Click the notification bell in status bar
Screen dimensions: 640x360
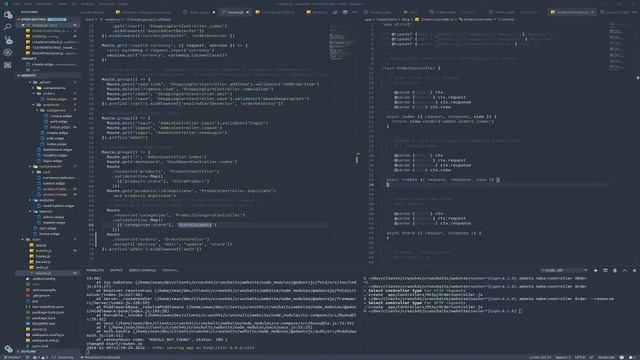(631, 357)
